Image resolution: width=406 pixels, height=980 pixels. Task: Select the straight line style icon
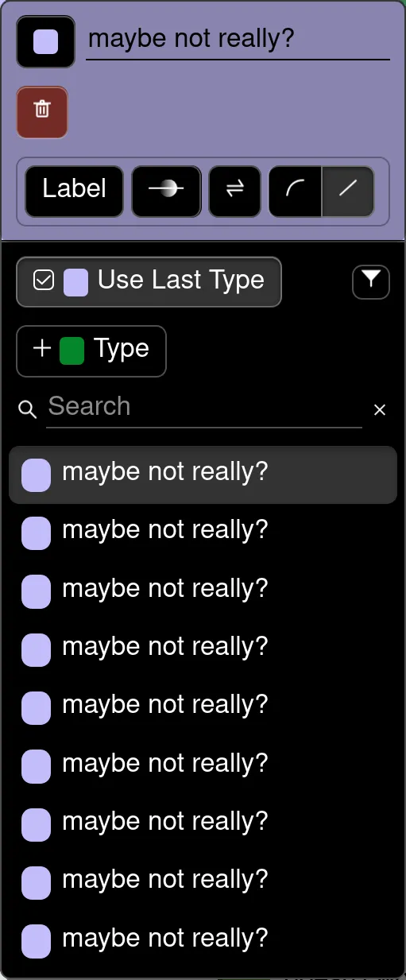348,192
